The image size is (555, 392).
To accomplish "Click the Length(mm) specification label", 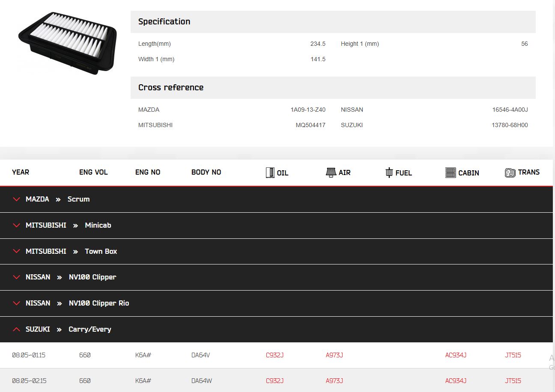I will [155, 44].
